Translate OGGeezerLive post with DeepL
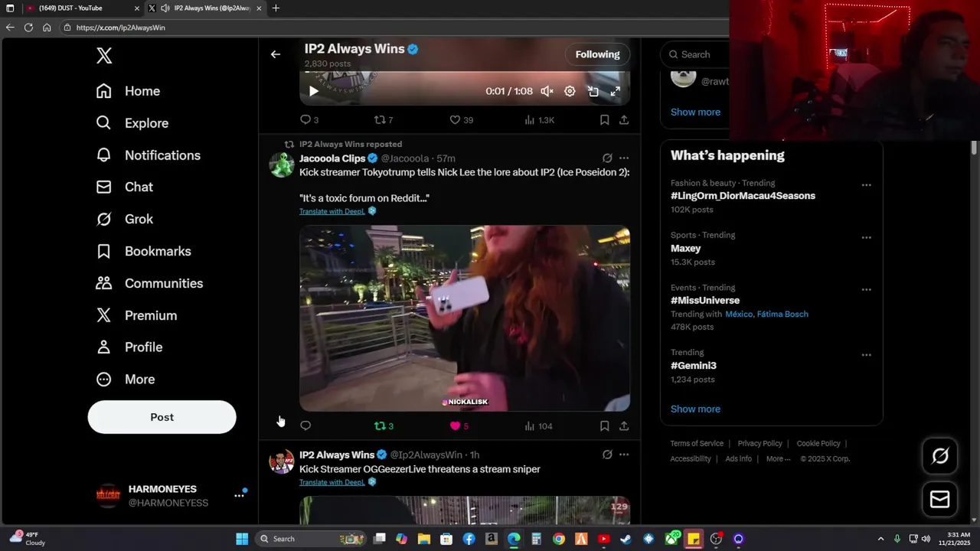The width and height of the screenshot is (980, 551). (332, 482)
